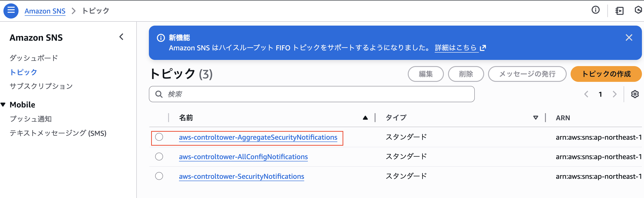Viewport: 644px width, 198px height.
Task: Click inside the 検索 search field
Action: tap(275, 94)
